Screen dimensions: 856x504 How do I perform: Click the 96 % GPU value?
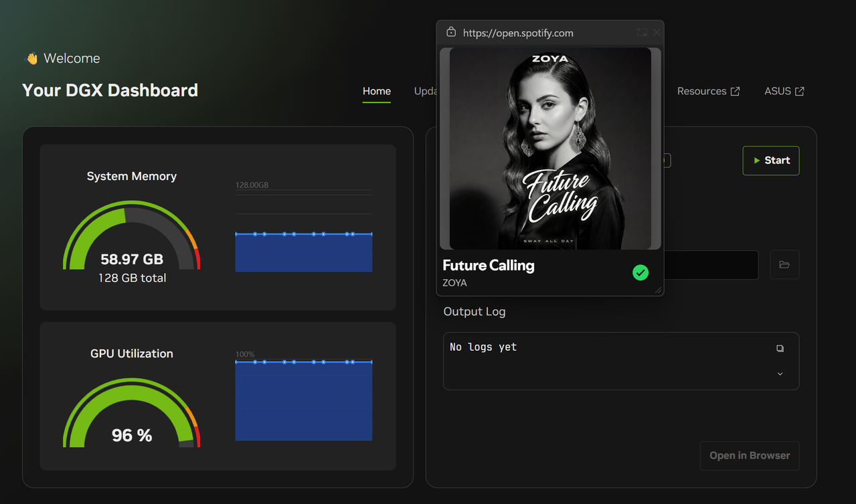click(132, 436)
